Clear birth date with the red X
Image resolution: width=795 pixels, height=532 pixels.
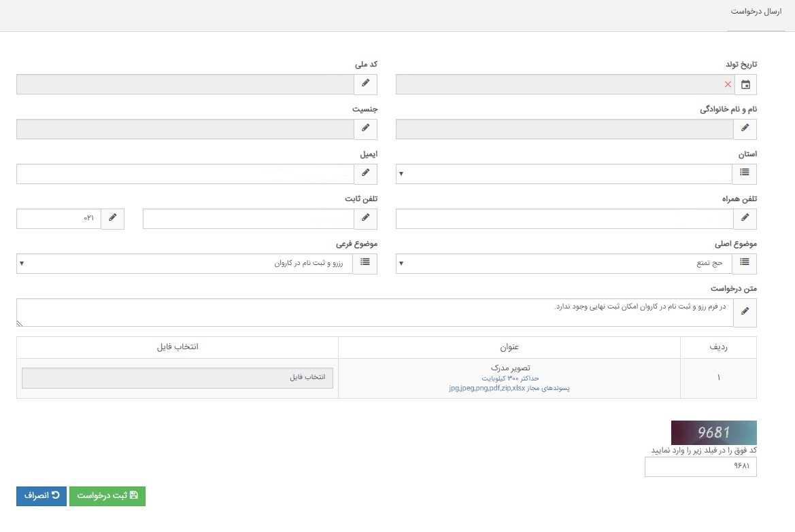click(728, 85)
